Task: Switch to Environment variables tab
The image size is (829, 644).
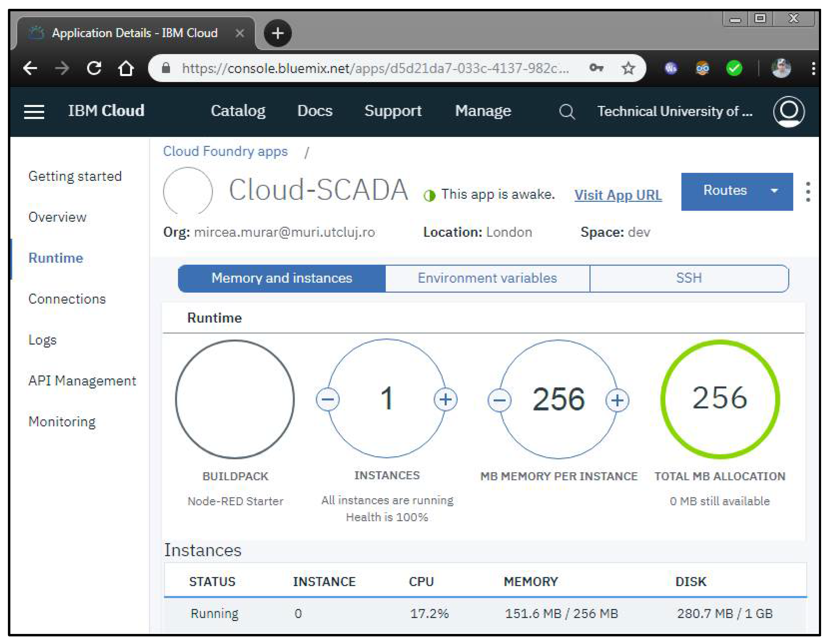Action: click(487, 278)
